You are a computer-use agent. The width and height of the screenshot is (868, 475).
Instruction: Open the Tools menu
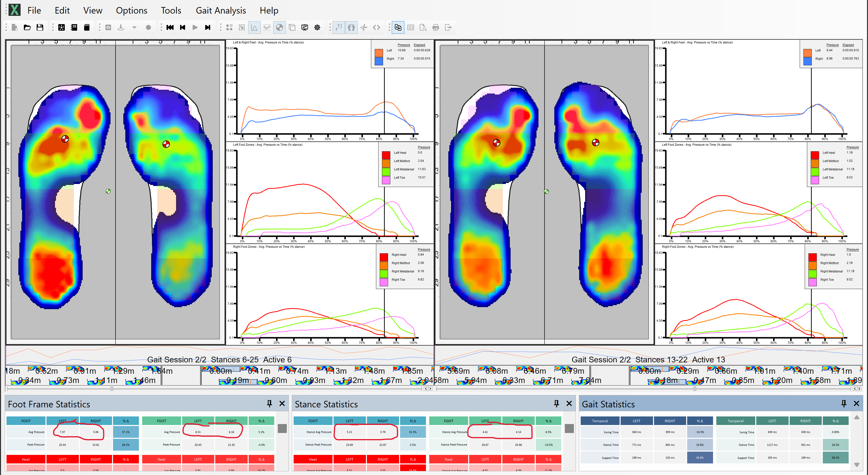point(171,10)
